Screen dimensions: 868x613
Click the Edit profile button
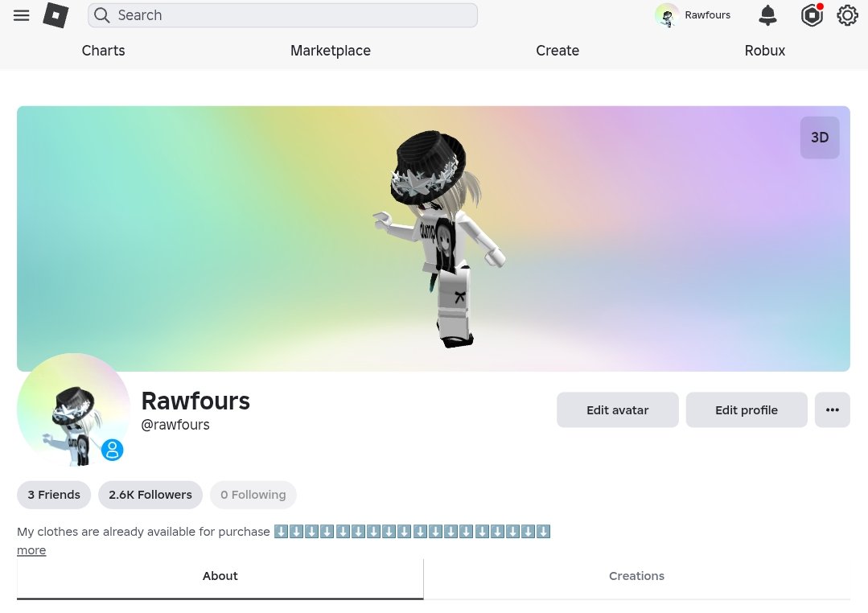747,409
